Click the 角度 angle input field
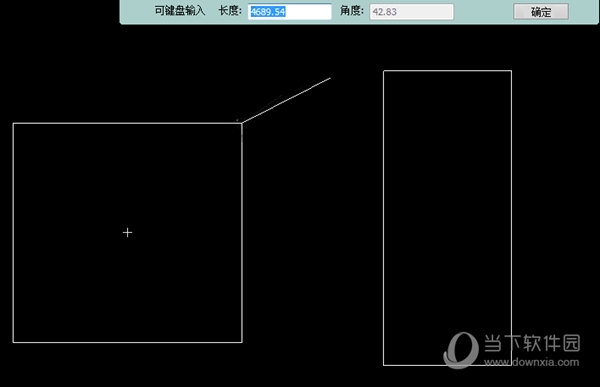The image size is (600, 387). [411, 11]
